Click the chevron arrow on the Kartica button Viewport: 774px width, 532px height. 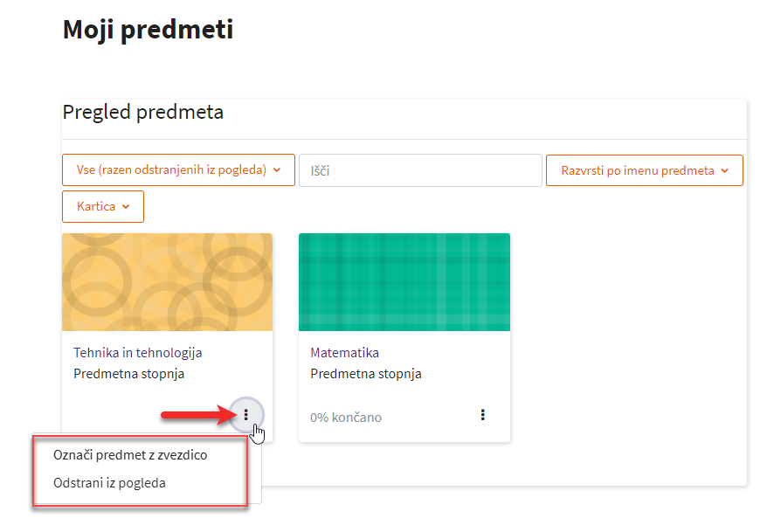pyautogui.click(x=126, y=207)
